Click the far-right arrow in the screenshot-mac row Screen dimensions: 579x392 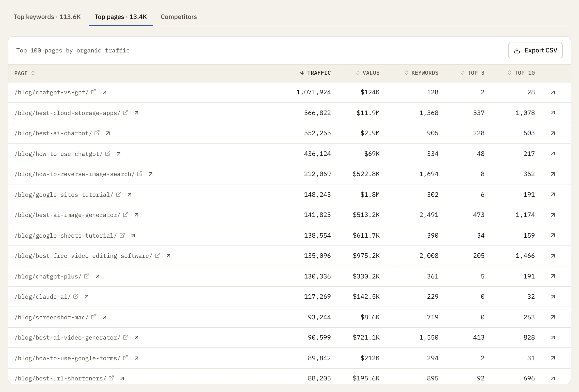(x=553, y=317)
